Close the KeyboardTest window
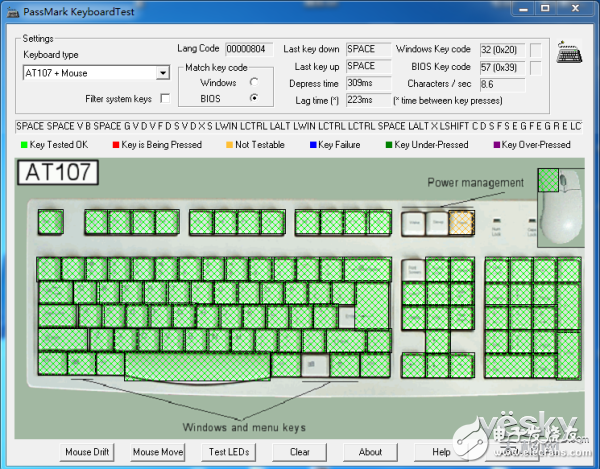 click(x=575, y=8)
